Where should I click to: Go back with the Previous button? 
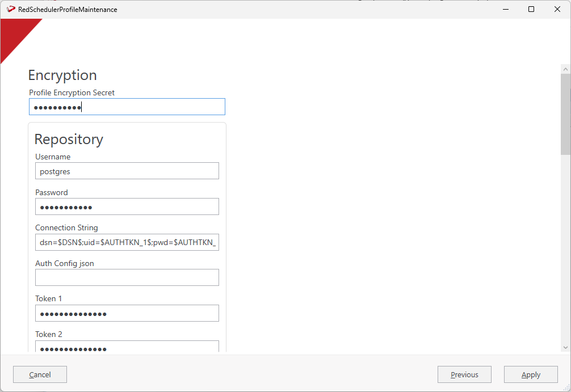464,374
